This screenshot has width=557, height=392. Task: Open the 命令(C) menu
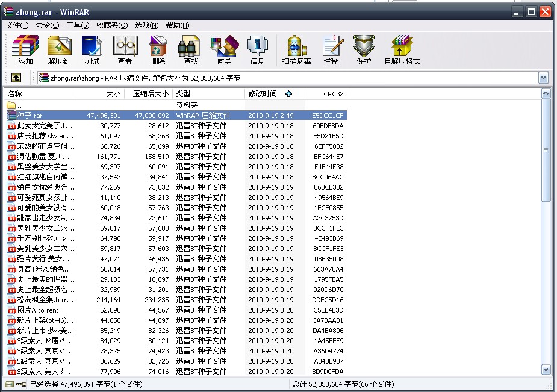(x=48, y=25)
